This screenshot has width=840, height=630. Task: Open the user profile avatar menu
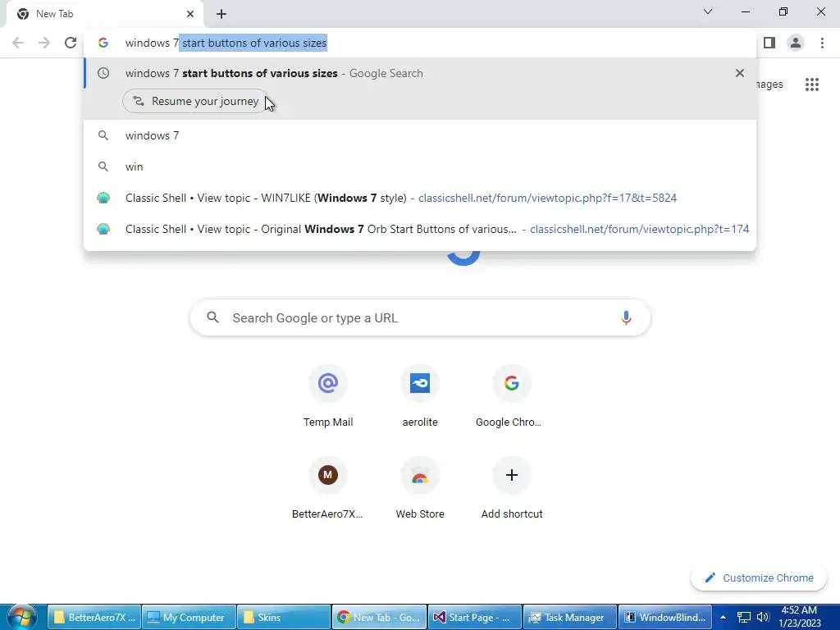[796, 43]
